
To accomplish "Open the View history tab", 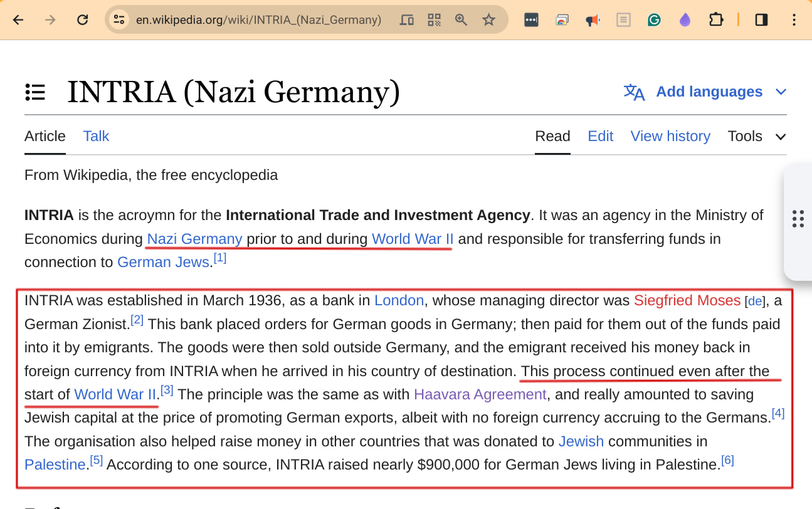I will click(670, 136).
